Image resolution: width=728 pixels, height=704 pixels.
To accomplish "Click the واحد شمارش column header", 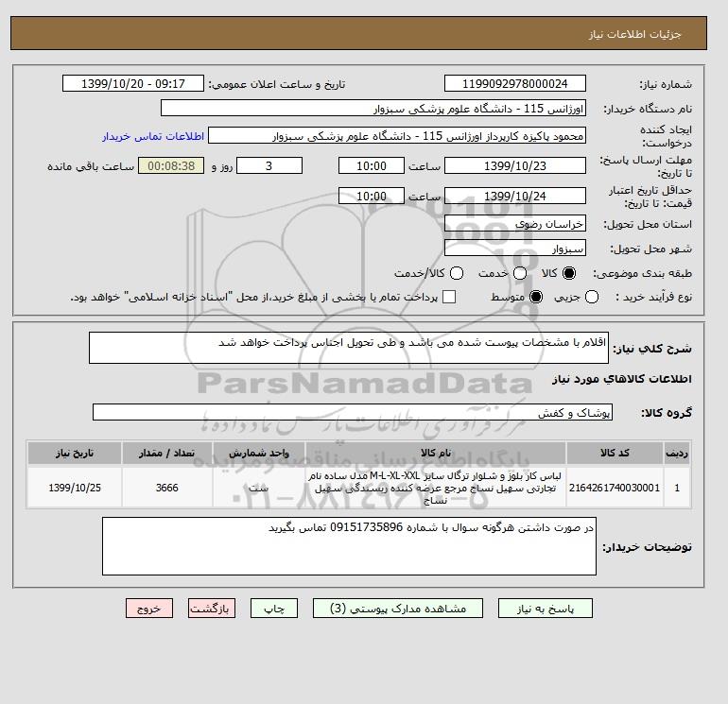I will click(259, 453).
